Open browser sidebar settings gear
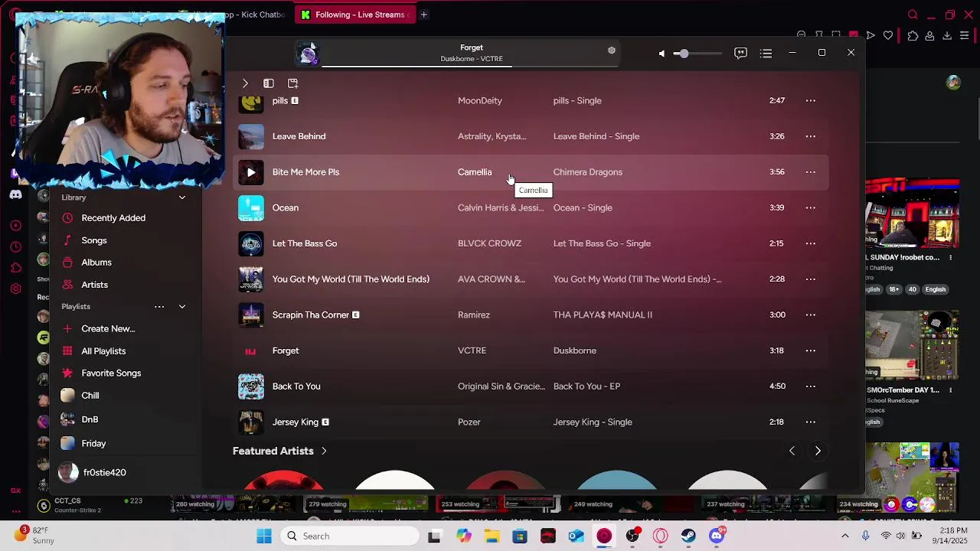Viewport: 980px width, 551px height. click(x=15, y=289)
